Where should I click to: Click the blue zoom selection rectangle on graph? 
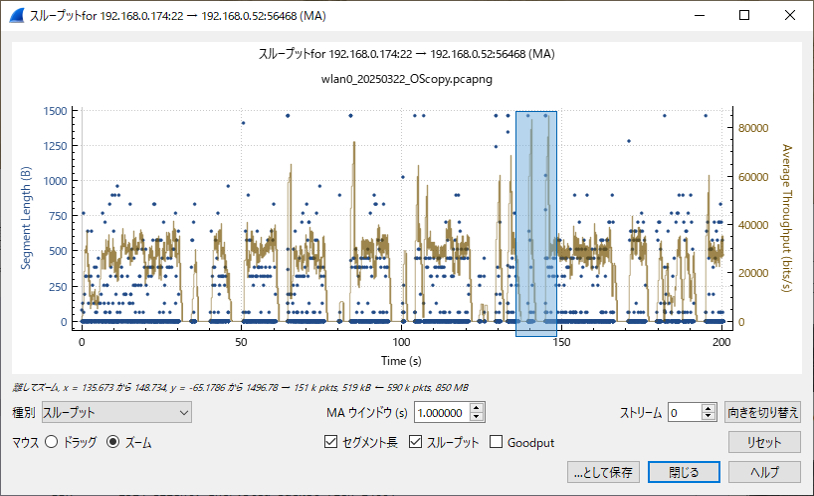pyautogui.click(x=536, y=224)
